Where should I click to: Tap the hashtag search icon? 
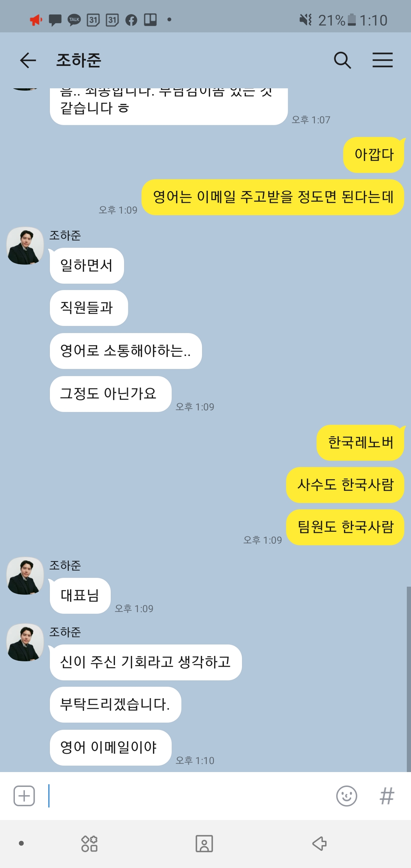click(x=387, y=796)
